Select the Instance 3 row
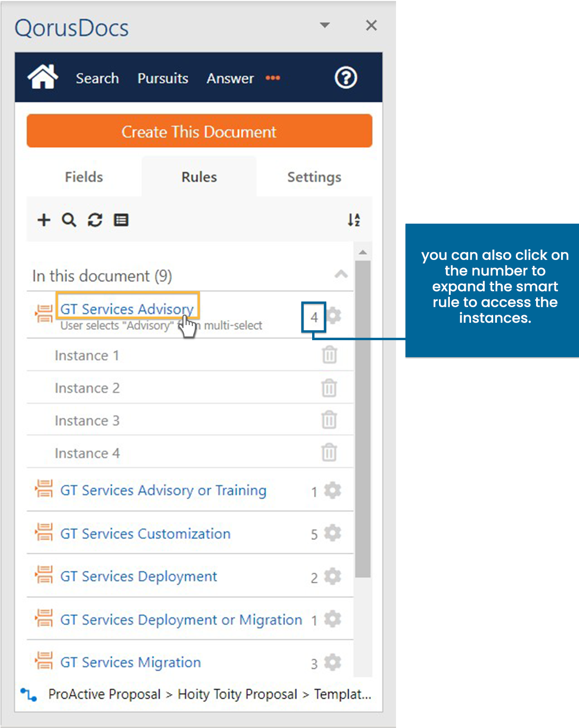The height and width of the screenshot is (728, 579). tap(190, 420)
